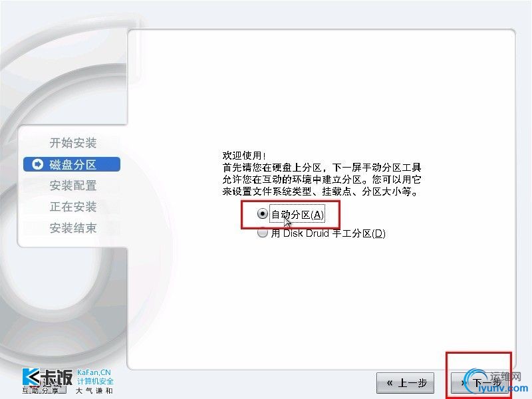Select the Disk Druid 手工分区 radio button
532x399 pixels.
[x=262, y=232]
